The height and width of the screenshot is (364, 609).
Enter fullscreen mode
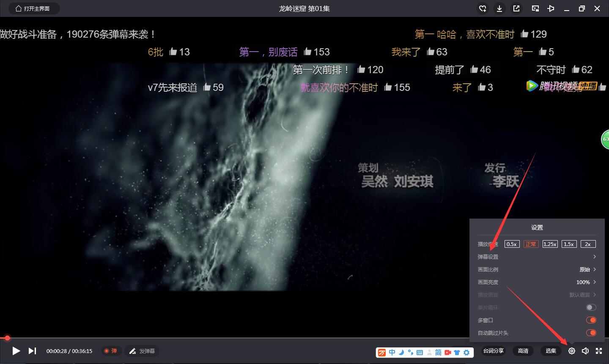[599, 351]
